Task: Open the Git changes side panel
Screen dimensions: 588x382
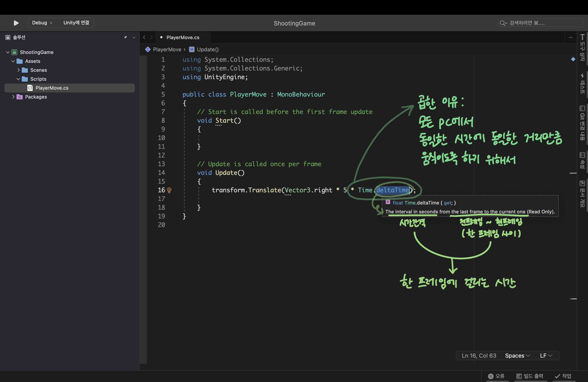Action: click(582, 123)
